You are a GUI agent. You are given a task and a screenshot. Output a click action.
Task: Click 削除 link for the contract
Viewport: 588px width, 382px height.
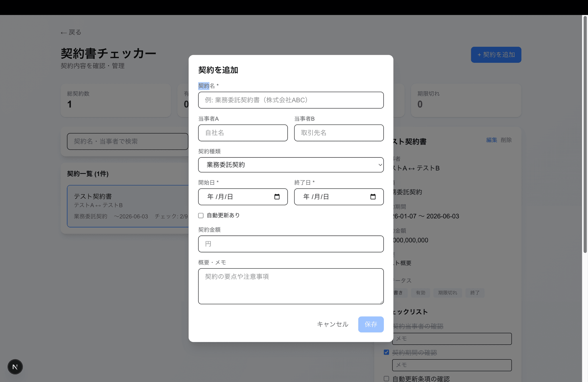[x=506, y=140]
